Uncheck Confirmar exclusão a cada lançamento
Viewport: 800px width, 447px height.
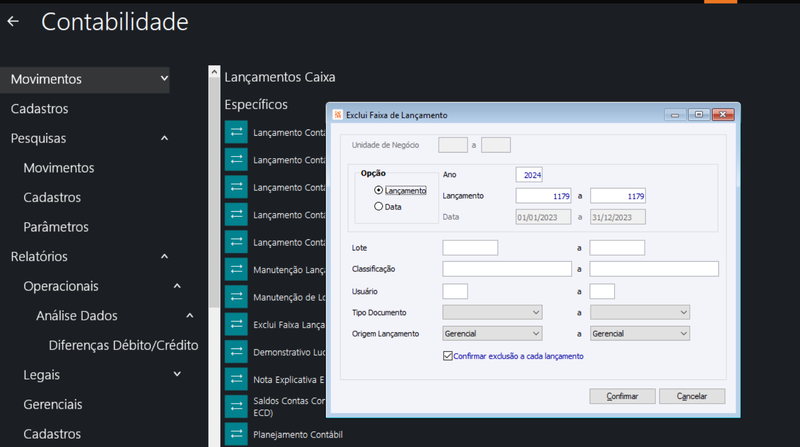point(447,356)
